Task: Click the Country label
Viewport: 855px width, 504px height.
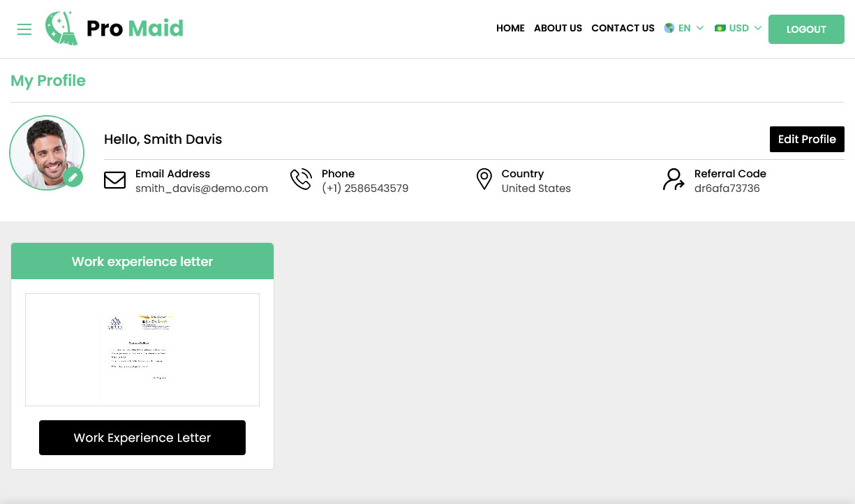Action: pyautogui.click(x=523, y=174)
